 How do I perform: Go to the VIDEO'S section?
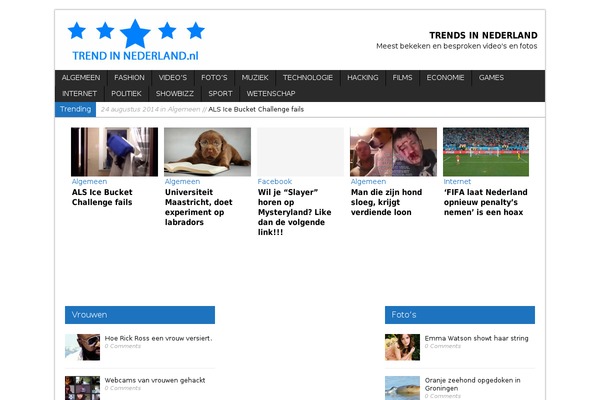(173, 78)
